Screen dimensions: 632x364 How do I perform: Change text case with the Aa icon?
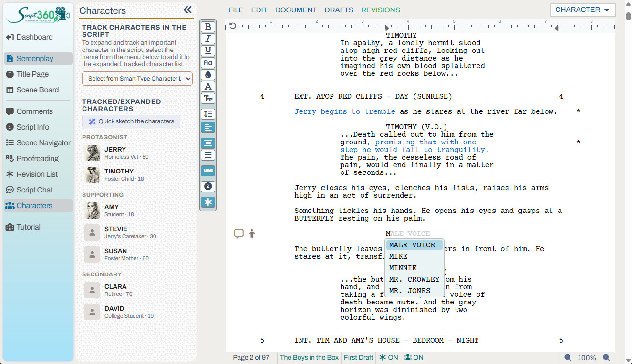(207, 62)
